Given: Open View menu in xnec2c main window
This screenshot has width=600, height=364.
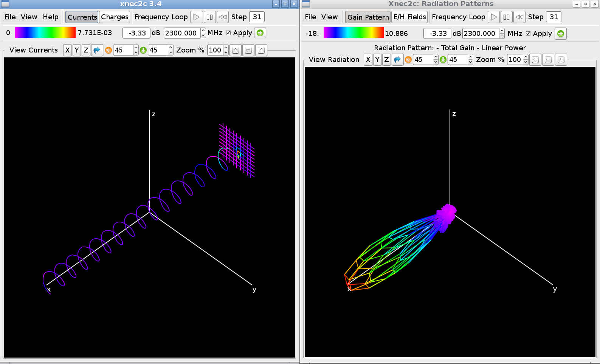Looking at the screenshot, I should click(x=29, y=17).
